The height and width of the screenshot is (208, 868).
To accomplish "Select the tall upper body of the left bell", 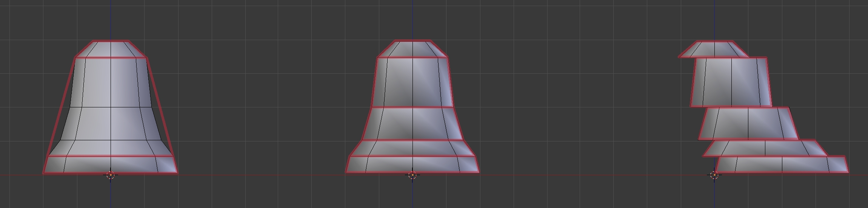I will pos(111,82).
